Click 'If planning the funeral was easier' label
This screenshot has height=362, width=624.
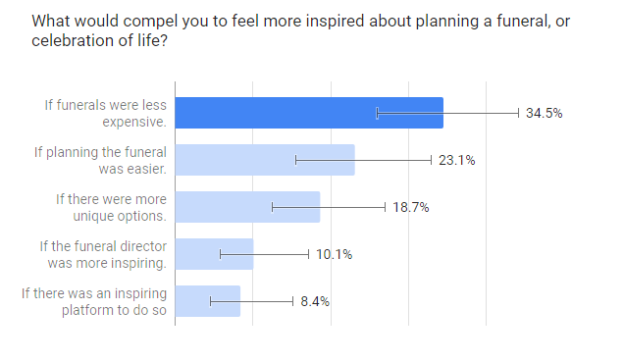pyautogui.click(x=100, y=160)
